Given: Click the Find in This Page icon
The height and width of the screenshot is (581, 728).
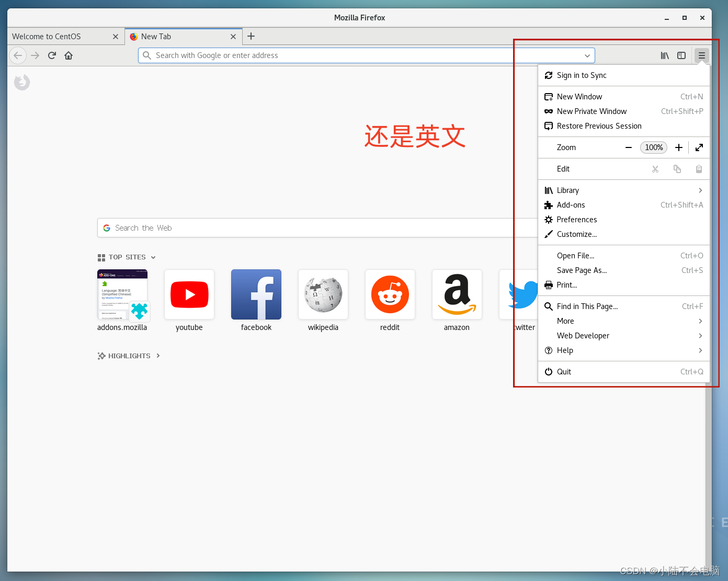Looking at the screenshot, I should tap(548, 306).
